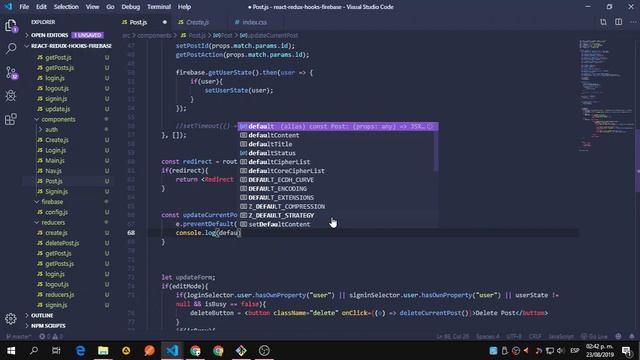Collapse the firebase folder
The width and height of the screenshot is (640, 360).
pyautogui.click(x=52, y=202)
